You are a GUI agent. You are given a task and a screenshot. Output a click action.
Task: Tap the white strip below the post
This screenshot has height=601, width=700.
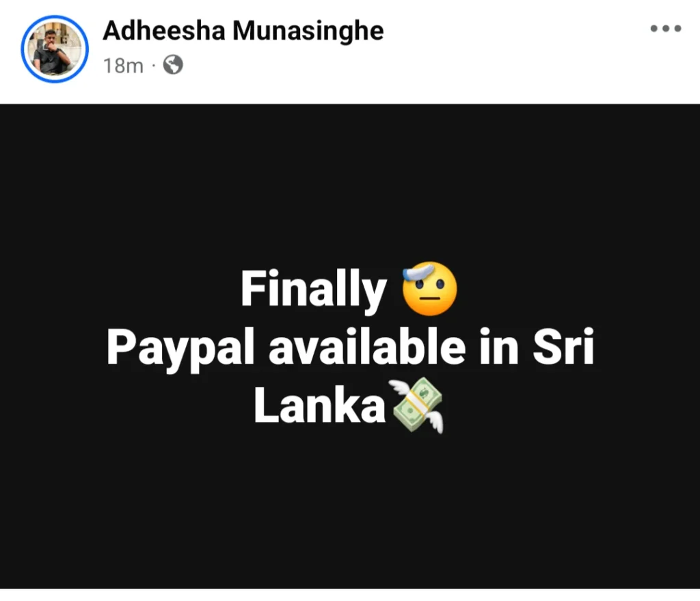350,595
